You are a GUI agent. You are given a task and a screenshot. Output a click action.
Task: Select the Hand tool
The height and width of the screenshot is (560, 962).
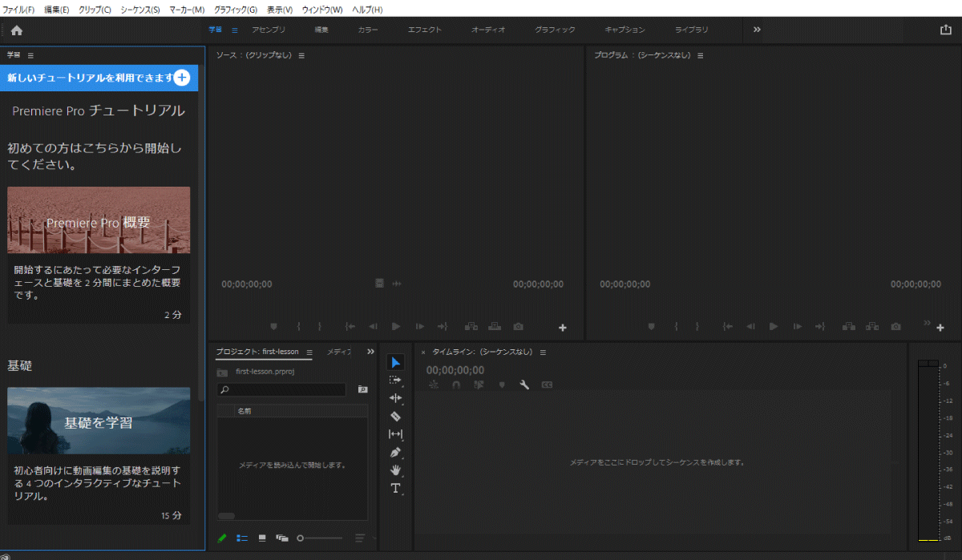click(395, 470)
